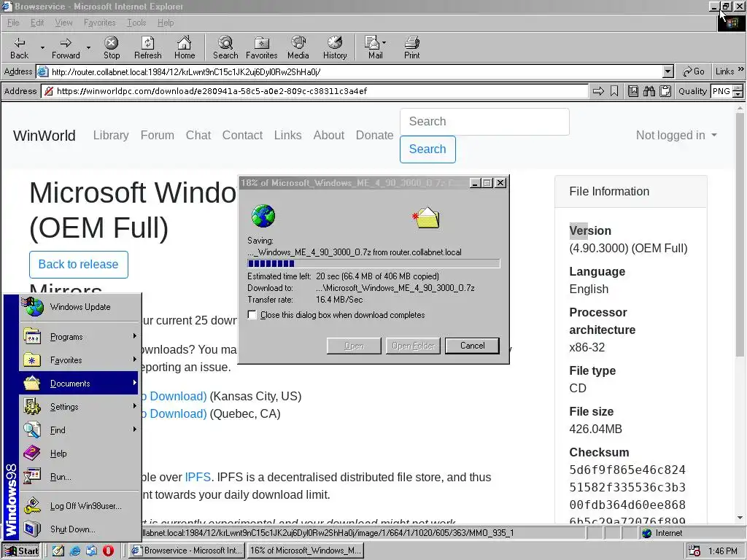Open the IE address bar dropdown
The height and width of the screenshot is (560, 747).
coord(668,72)
